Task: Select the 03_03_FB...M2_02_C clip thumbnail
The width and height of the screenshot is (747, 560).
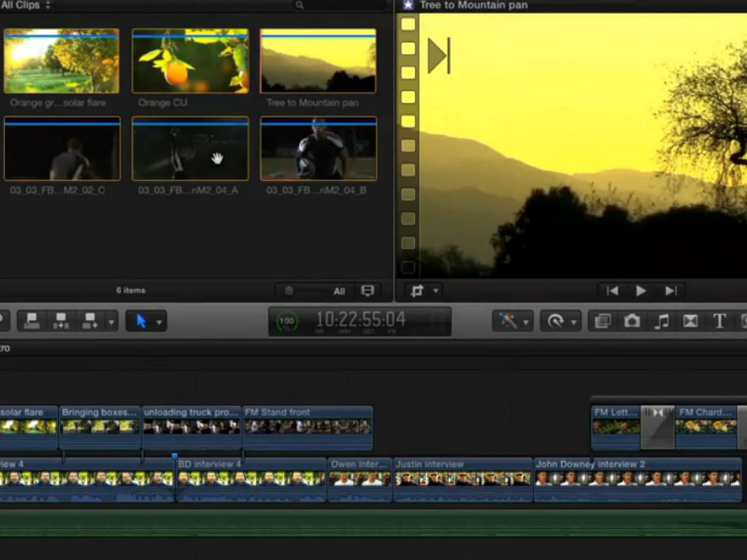Action: (x=62, y=149)
